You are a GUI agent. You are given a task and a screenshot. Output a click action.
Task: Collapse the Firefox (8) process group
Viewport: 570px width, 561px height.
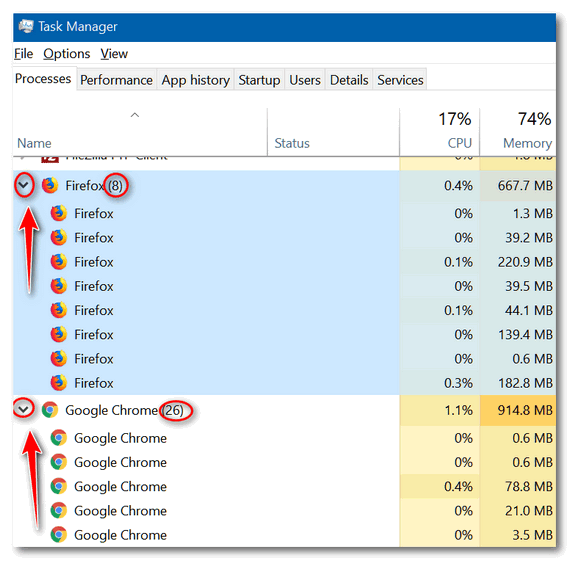coord(24,185)
